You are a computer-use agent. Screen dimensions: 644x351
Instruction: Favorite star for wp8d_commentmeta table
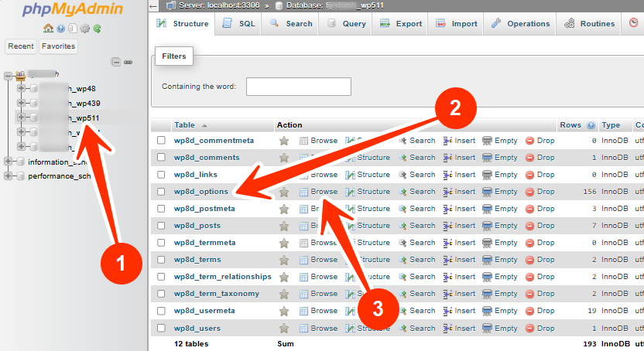point(284,141)
